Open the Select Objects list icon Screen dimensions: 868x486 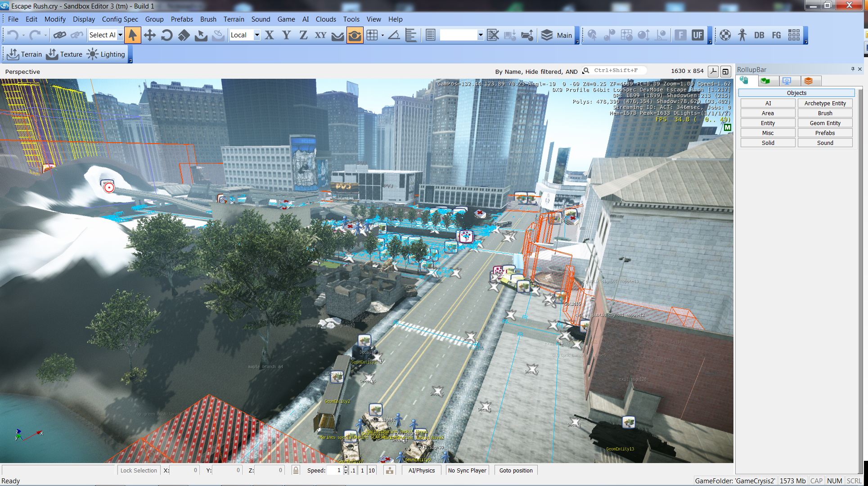[x=430, y=35]
